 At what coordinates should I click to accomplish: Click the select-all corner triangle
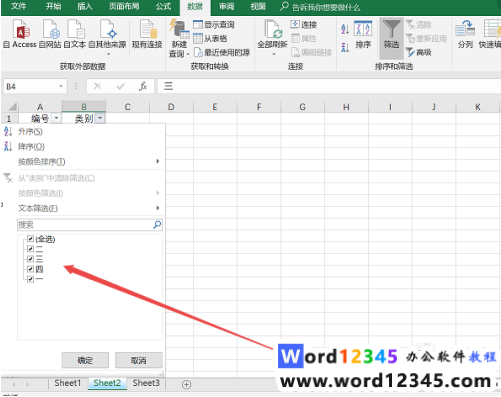(12, 107)
